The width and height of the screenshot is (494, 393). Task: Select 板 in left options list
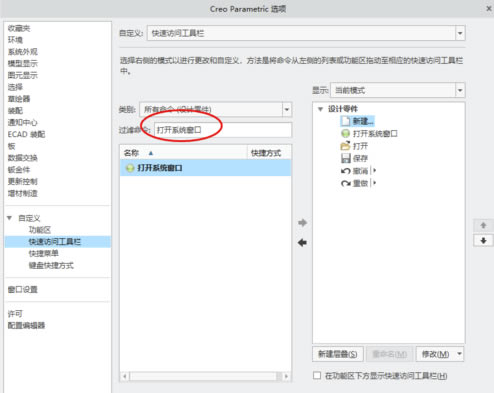[11, 146]
